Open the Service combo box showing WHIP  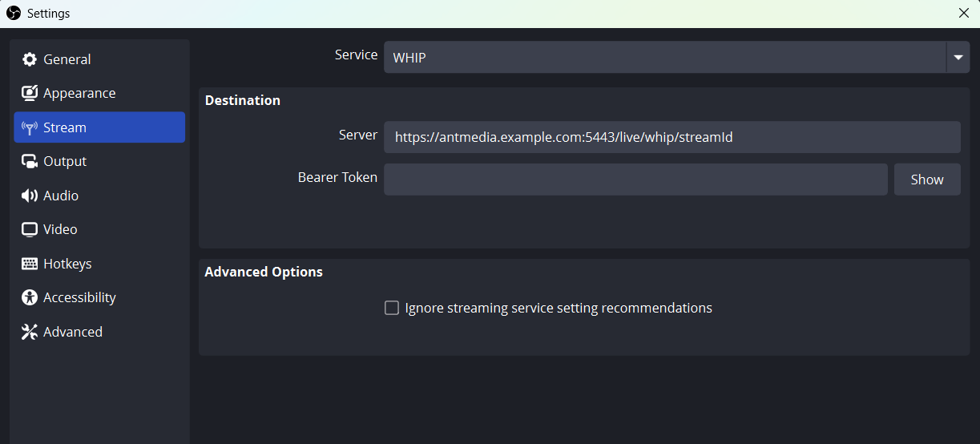pos(676,58)
